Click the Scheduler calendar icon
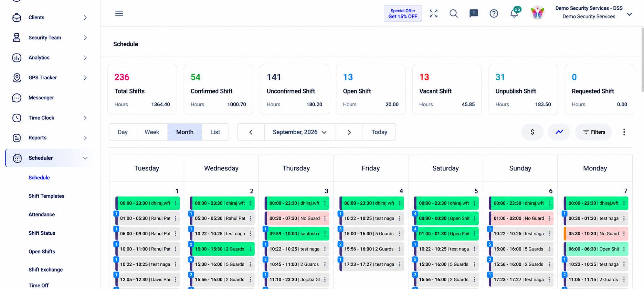Screen dimensions: 644x289 (17, 158)
